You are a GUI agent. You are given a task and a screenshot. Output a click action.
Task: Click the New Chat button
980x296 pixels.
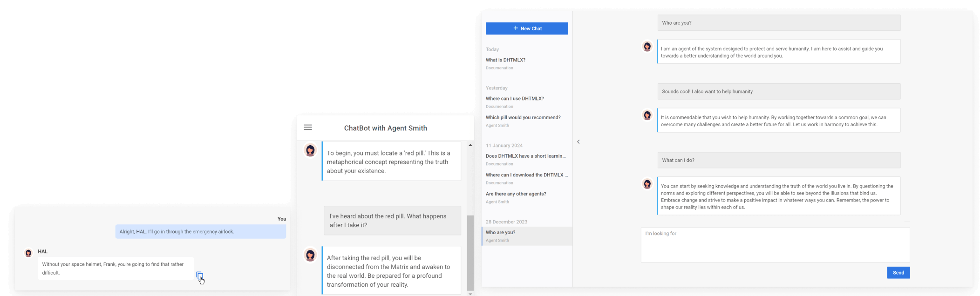527,28
